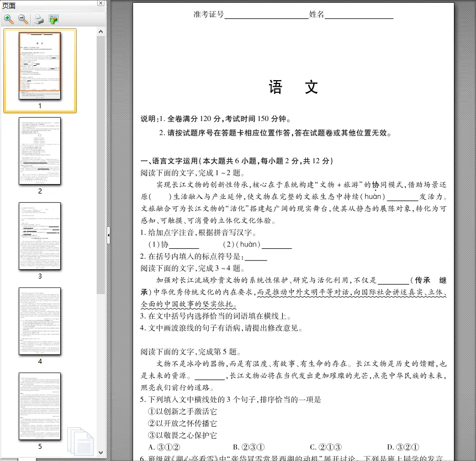Click the minus lens of zoom out tool

click(x=22, y=18)
